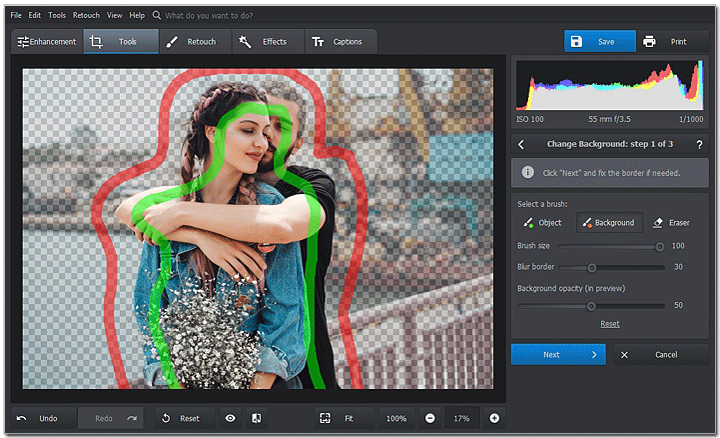Click the '55 mm f/3.5' text
This screenshot has height=438, width=720.
[609, 119]
